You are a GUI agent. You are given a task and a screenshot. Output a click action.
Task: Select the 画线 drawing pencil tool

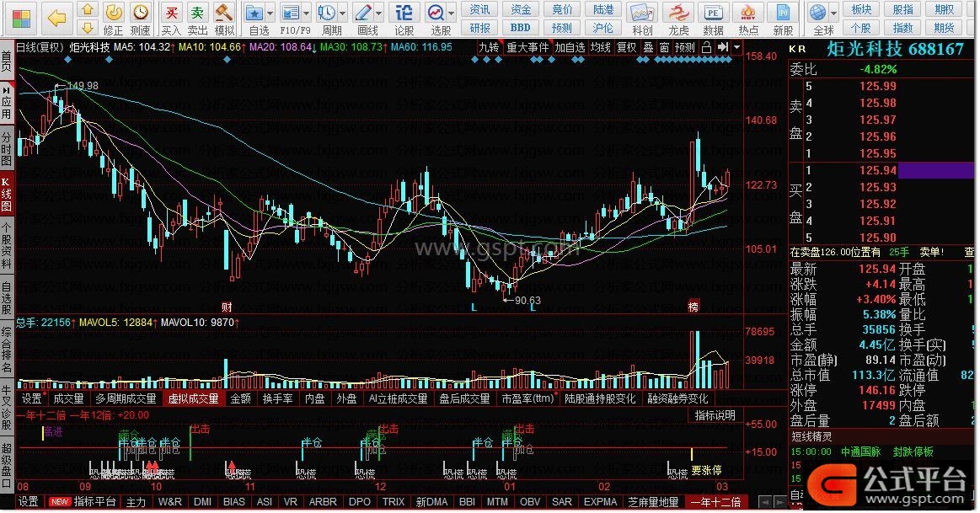362,13
